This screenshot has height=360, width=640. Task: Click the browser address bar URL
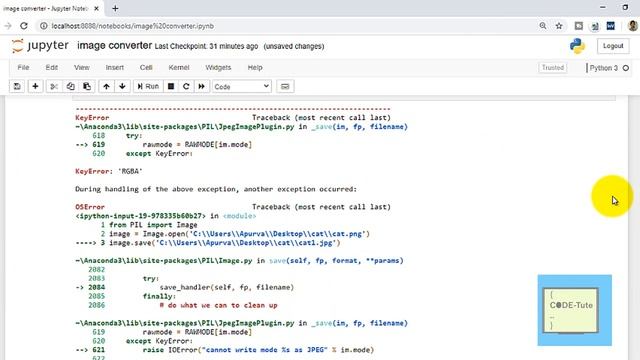click(x=133, y=26)
